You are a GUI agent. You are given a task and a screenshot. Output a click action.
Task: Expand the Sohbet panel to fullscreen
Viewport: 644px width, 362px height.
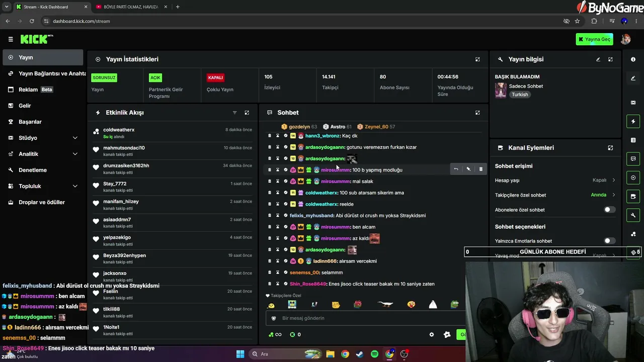pos(477,113)
